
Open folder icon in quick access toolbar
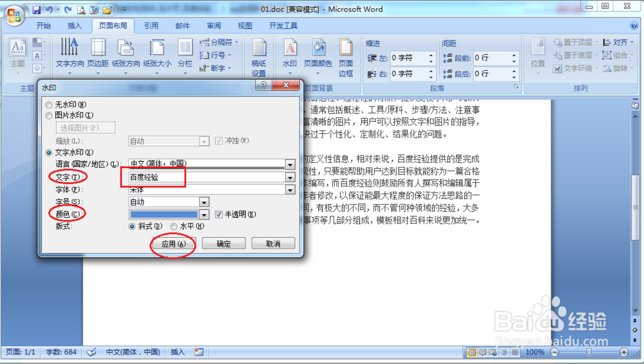[x=107, y=10]
